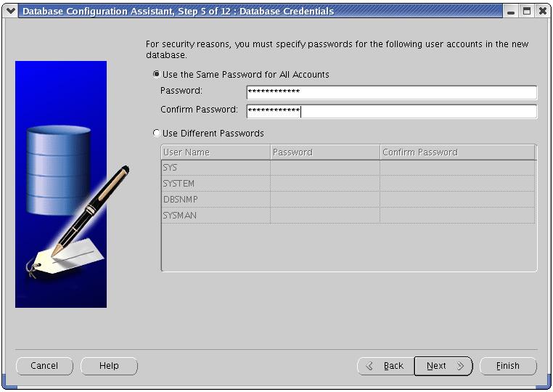553x392 pixels.
Task: Minimize the Database Configuration Assistant window
Action: [512, 12]
